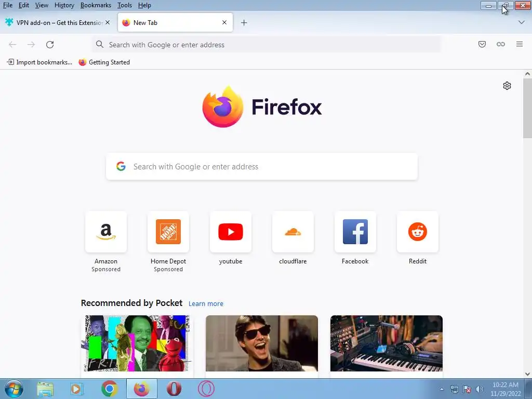
Task: Open the Bookmarks menu
Action: [96, 5]
